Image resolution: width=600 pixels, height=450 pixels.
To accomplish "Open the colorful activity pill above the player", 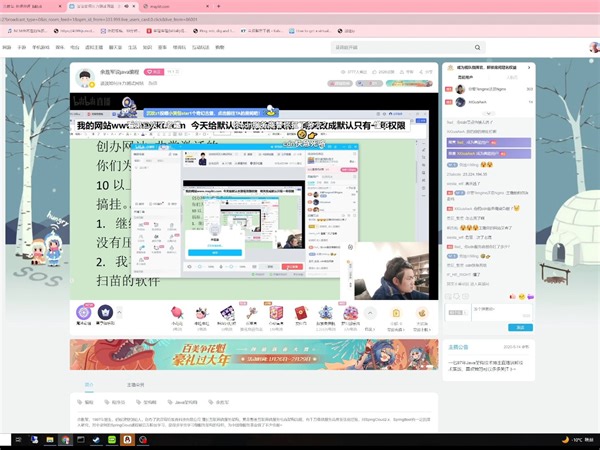I will 409,83.
